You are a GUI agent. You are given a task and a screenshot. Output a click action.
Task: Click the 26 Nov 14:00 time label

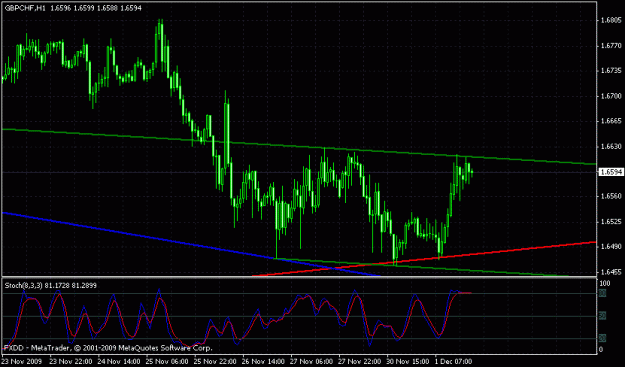pyautogui.click(x=264, y=362)
